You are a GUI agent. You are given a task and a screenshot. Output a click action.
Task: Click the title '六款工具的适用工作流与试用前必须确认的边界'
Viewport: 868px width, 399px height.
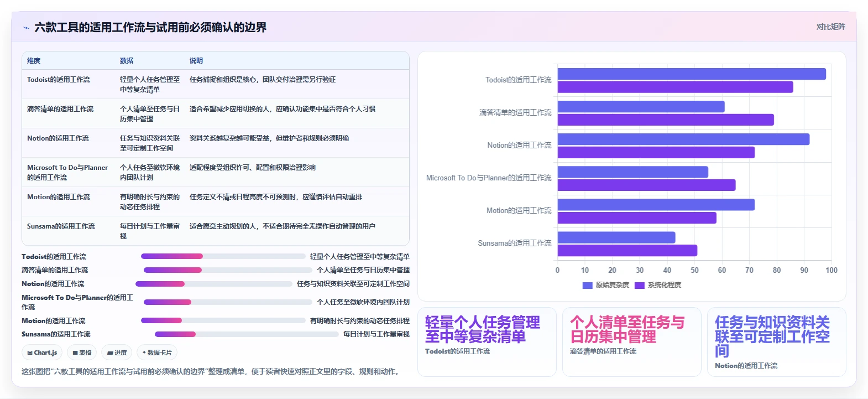(x=150, y=28)
